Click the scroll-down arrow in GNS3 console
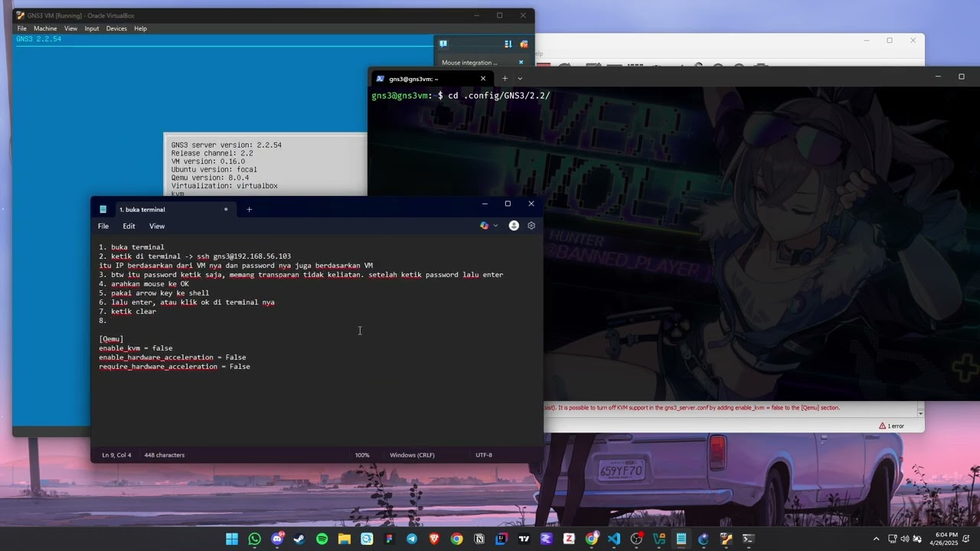Viewport: 980px width, 551px height. [x=920, y=413]
